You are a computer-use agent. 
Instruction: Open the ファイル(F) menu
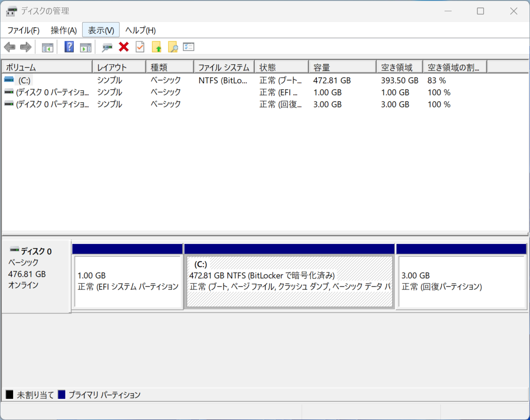click(x=23, y=31)
